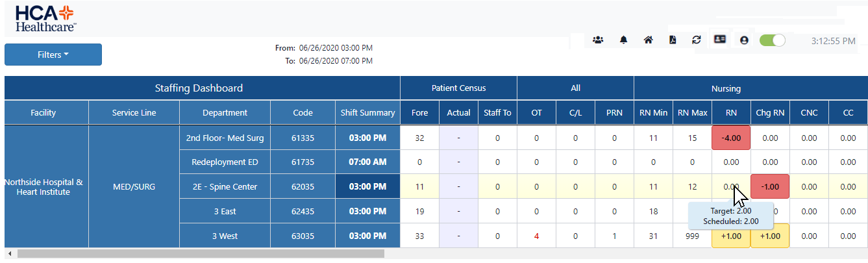Click the left scroll arrow
This screenshot has width=868, height=263.
point(9,253)
